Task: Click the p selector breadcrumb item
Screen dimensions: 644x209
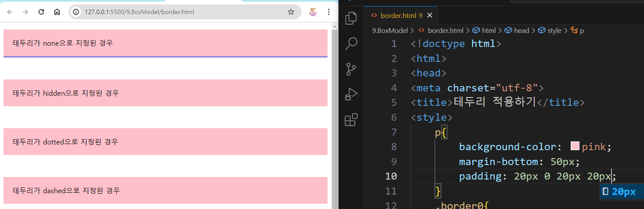Action: (577, 31)
